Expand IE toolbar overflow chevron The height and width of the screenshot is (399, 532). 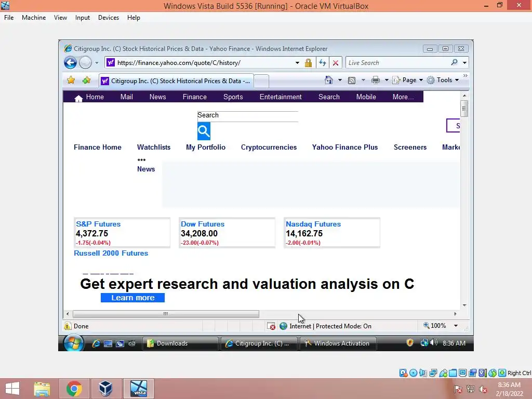pyautogui.click(x=465, y=76)
